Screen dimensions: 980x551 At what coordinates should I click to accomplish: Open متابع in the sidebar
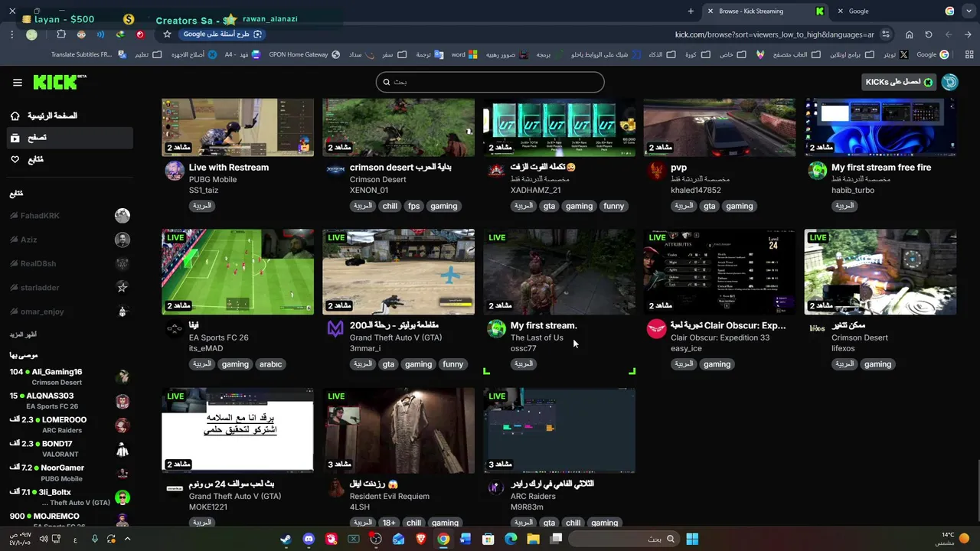[70, 159]
